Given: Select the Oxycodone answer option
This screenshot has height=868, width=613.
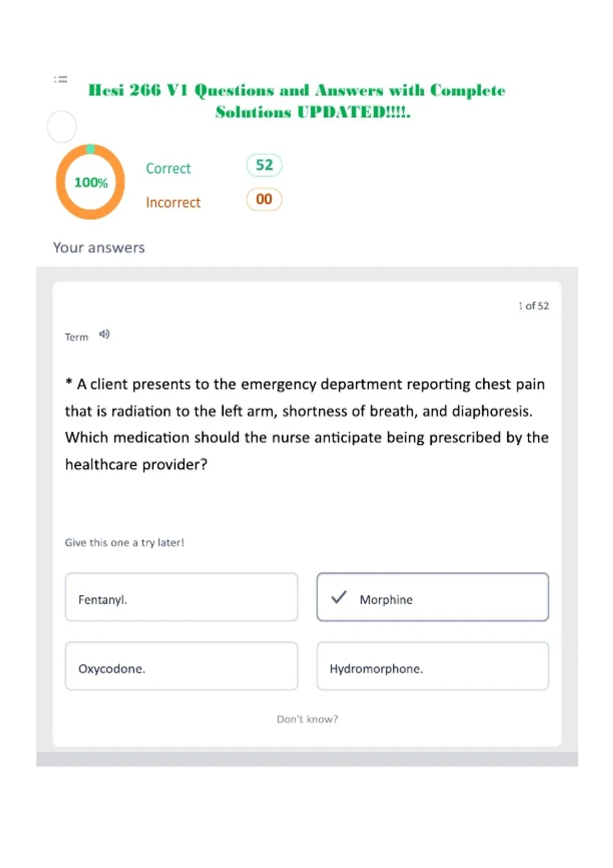Looking at the screenshot, I should (181, 666).
